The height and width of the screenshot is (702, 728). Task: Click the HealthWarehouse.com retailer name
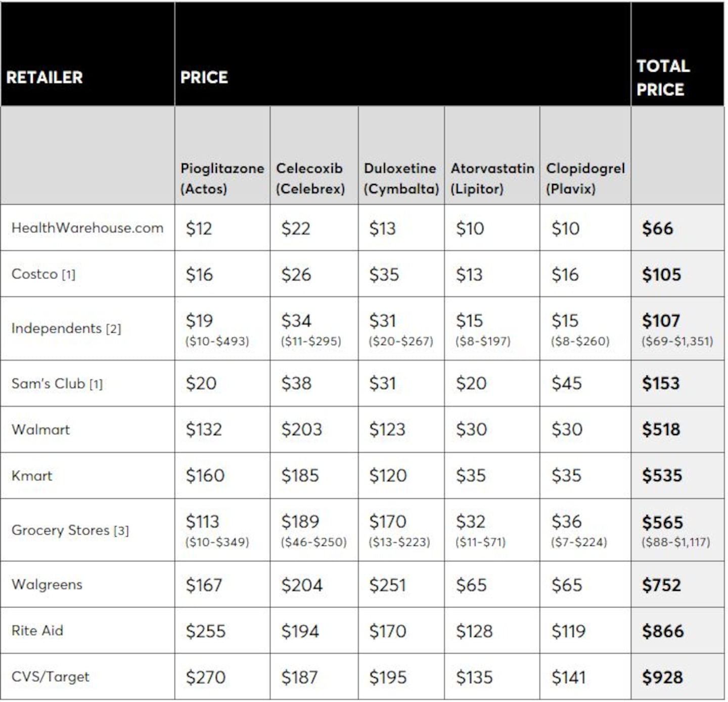point(87,228)
